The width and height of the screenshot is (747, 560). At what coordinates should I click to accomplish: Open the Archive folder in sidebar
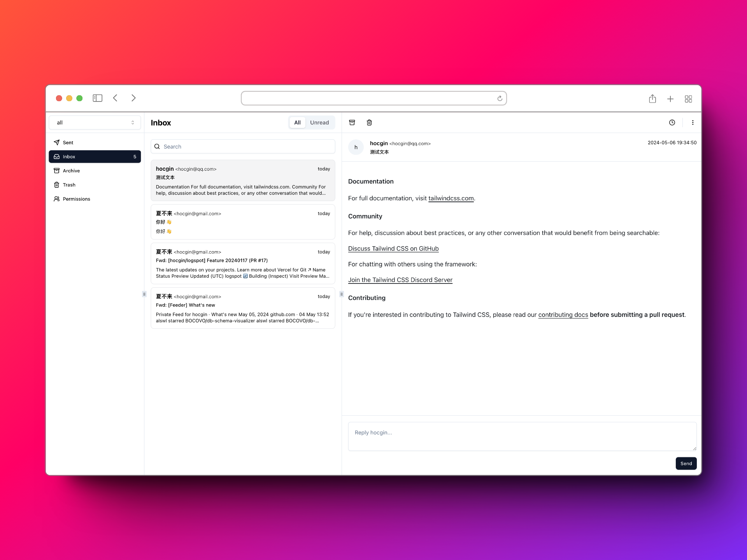[x=71, y=171]
